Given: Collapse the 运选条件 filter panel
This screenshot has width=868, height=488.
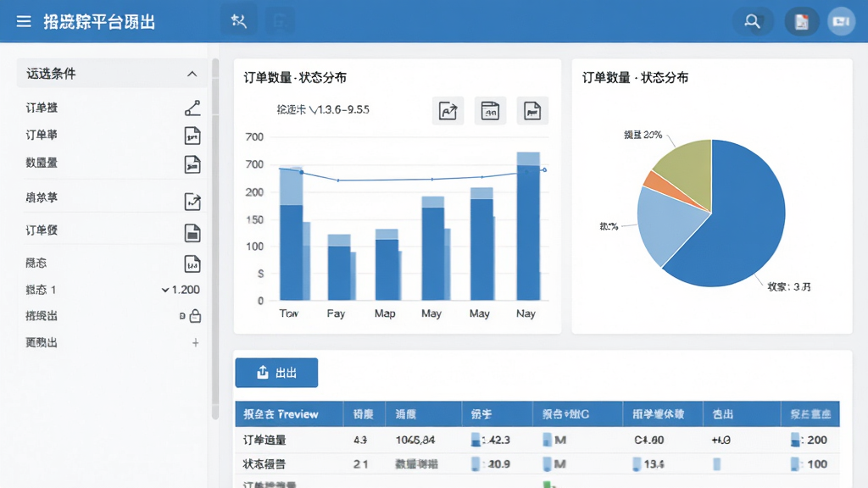Looking at the screenshot, I should (192, 75).
